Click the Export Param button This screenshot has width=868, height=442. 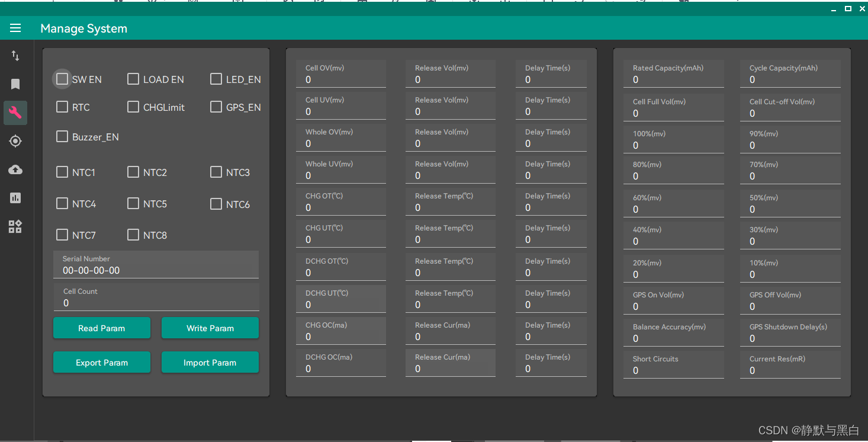(102, 362)
